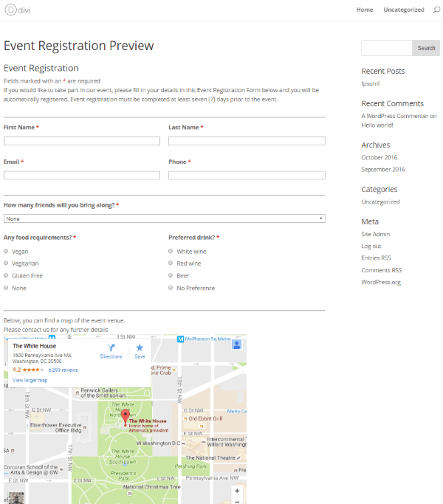Select the Vegan food option
Image resolution: width=443 pixels, height=504 pixels.
pos(6,251)
